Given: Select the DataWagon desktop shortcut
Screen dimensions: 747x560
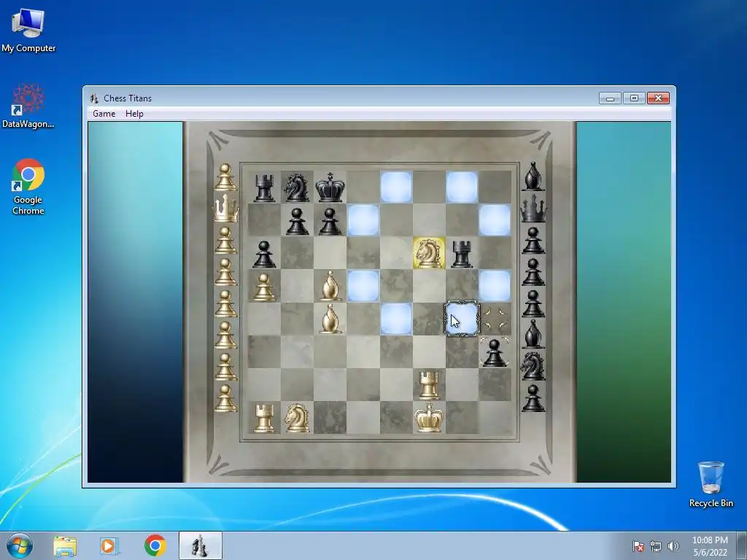Looking at the screenshot, I should [x=28, y=106].
